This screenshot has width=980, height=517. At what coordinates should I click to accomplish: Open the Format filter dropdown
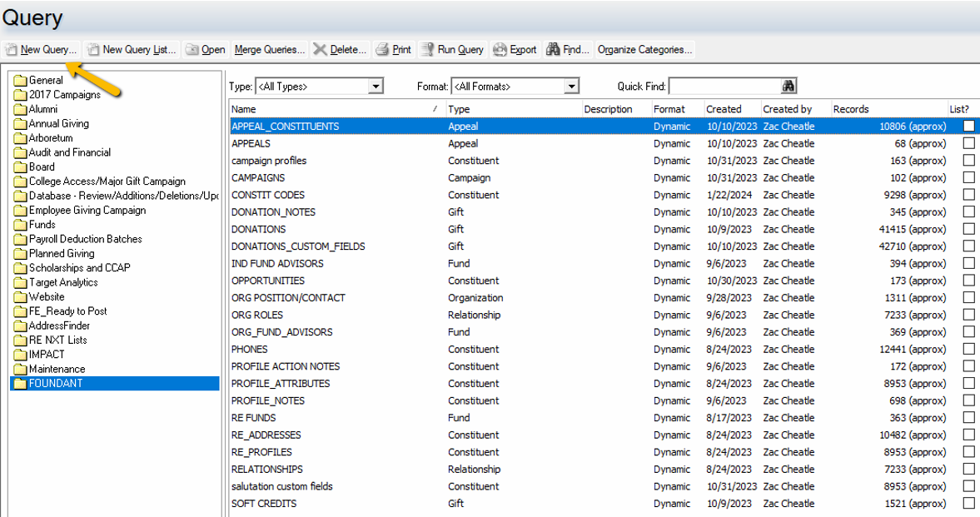[571, 87]
